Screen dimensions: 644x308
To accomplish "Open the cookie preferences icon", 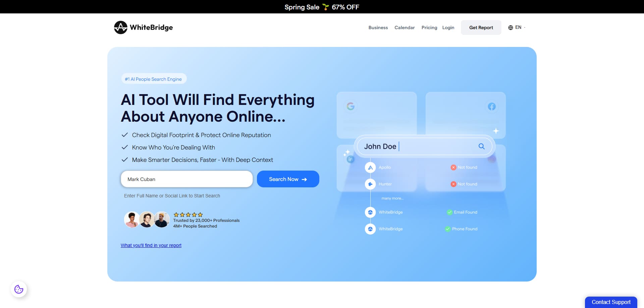I will tap(19, 289).
